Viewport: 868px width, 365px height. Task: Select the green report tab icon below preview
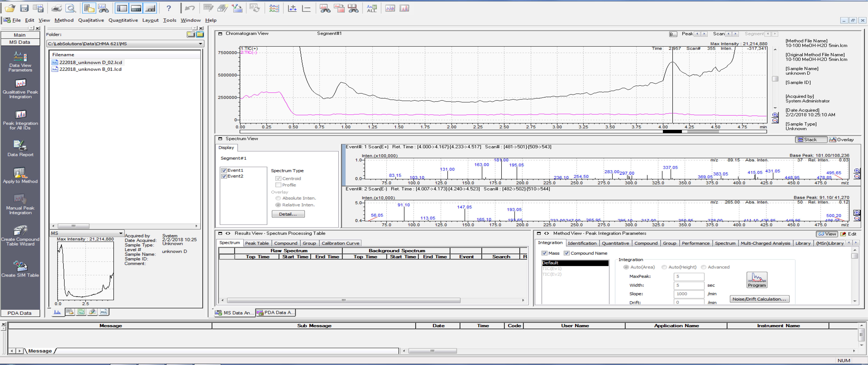point(81,312)
